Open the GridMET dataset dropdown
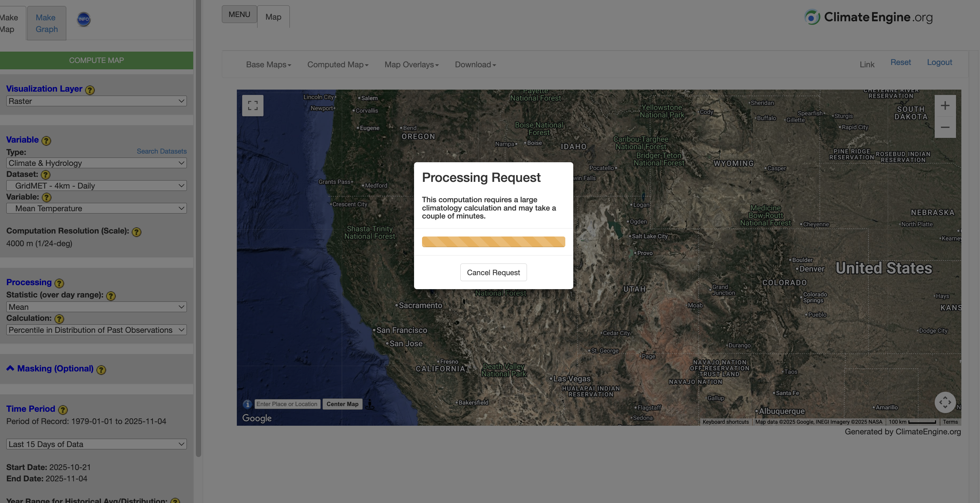Viewport: 980px width, 503px height. [96, 186]
